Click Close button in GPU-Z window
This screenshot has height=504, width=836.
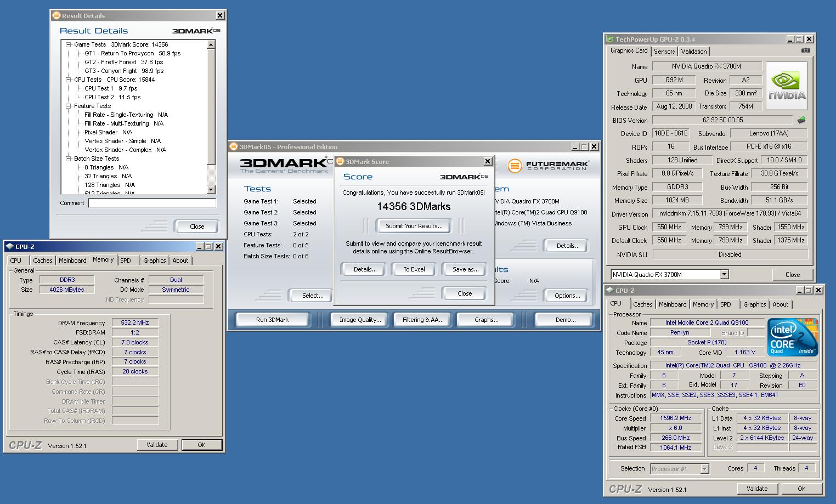point(792,274)
